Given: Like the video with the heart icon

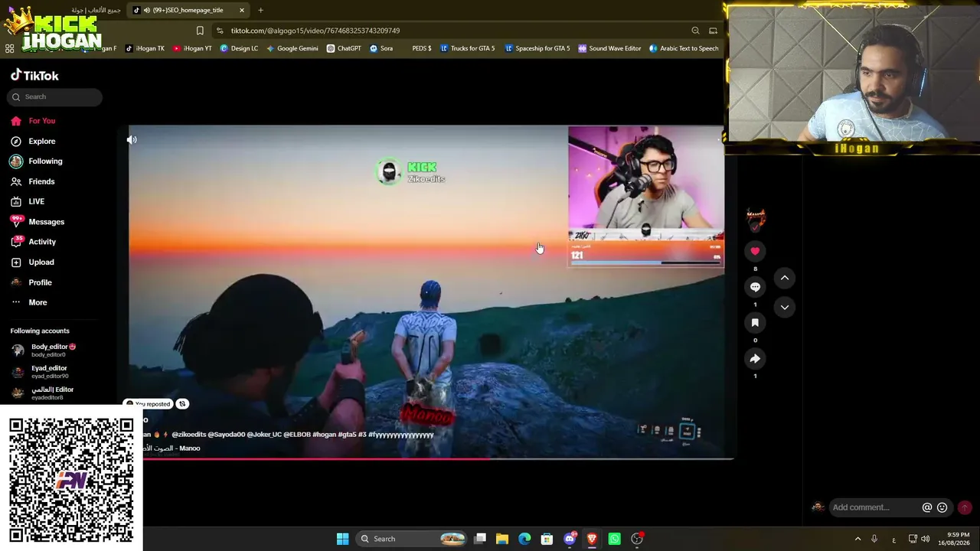Looking at the screenshot, I should 755,251.
